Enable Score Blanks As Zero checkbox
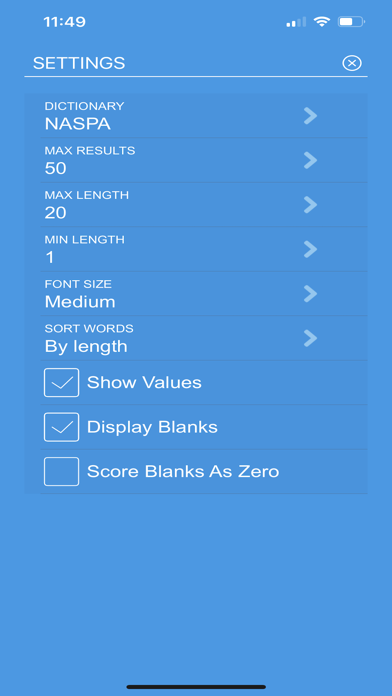Image resolution: width=392 pixels, height=696 pixels. (61, 471)
